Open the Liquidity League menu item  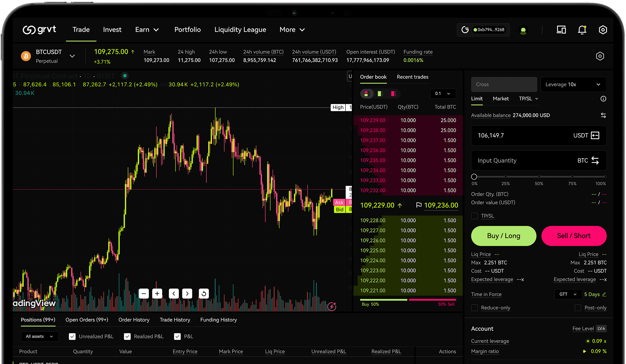240,30
